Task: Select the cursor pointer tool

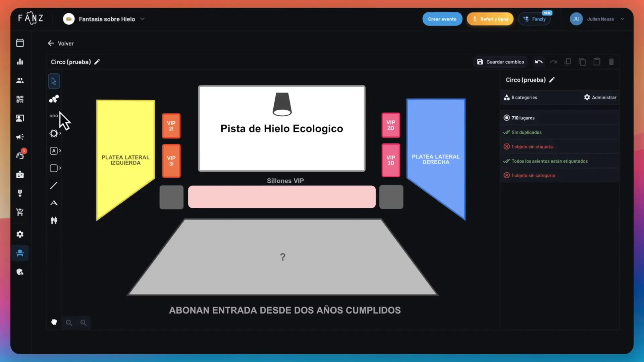Action: 54,81
